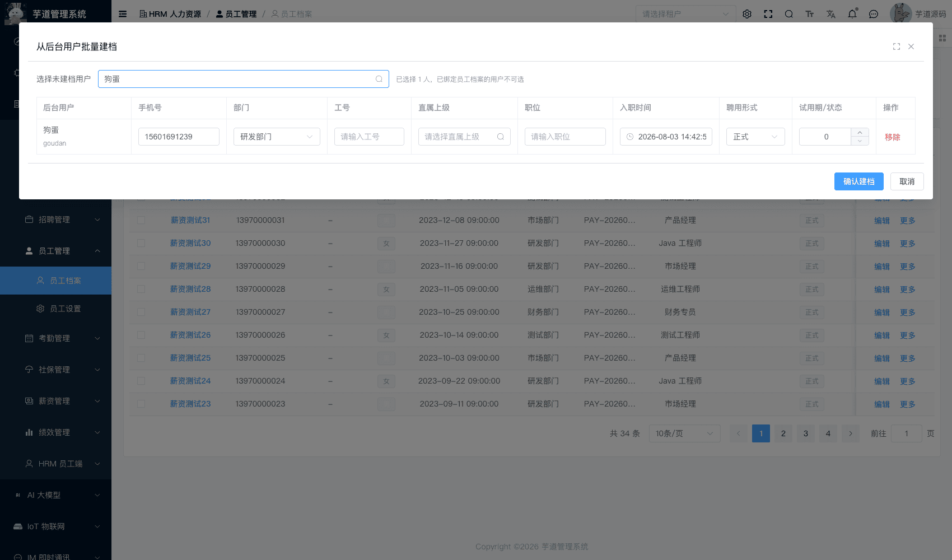Go to page 4
952x560 pixels.
(828, 433)
